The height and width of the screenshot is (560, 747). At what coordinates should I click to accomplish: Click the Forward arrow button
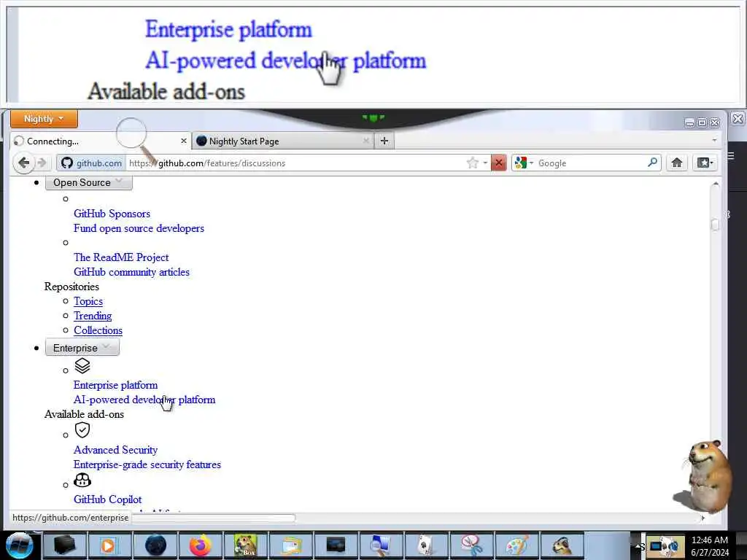point(42,163)
